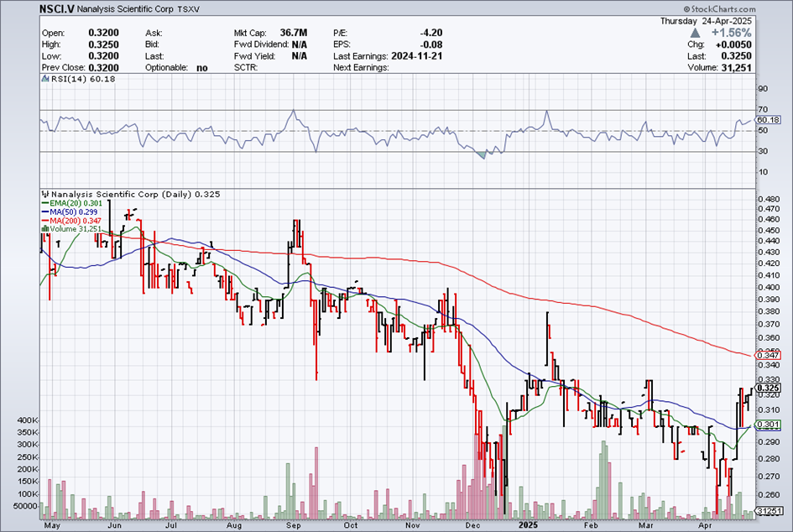Click the Last Earnings date 2024-11-21
This screenshot has width=793, height=532.
(417, 56)
